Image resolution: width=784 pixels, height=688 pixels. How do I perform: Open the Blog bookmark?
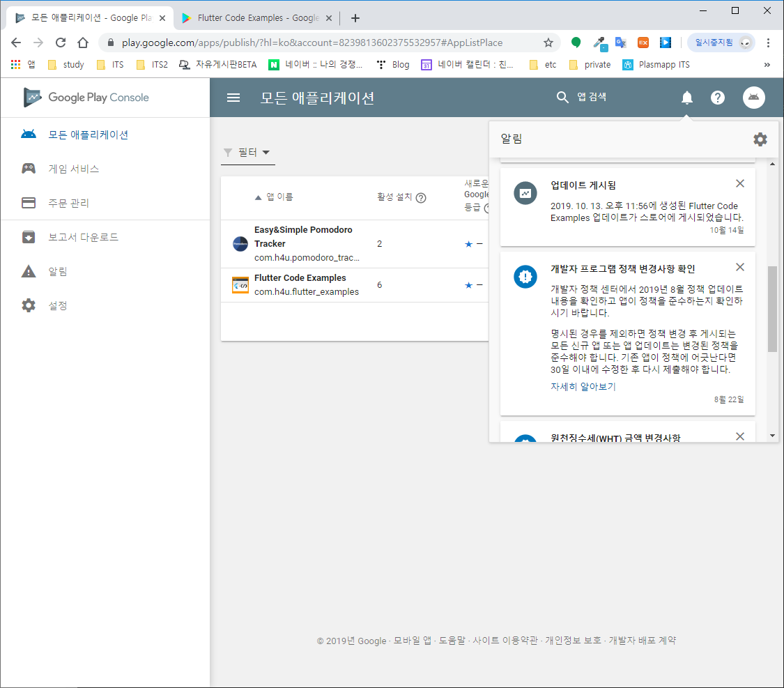(x=393, y=65)
